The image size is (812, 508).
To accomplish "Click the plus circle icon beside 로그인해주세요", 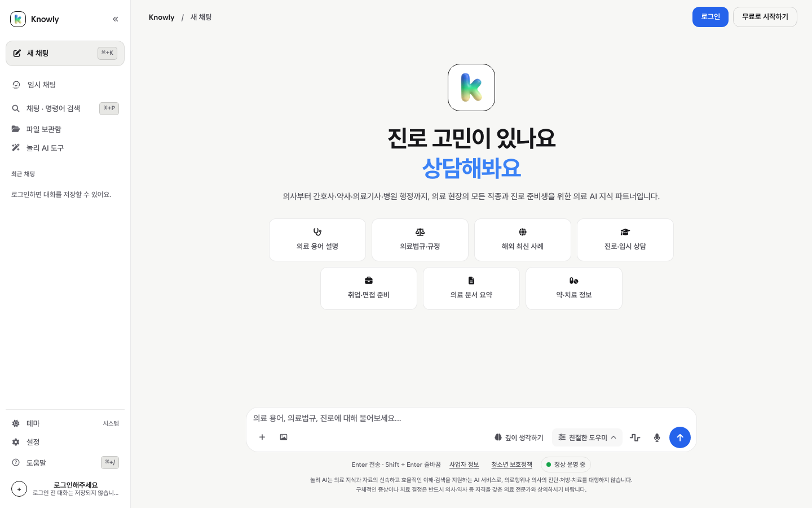I will pos(19,489).
